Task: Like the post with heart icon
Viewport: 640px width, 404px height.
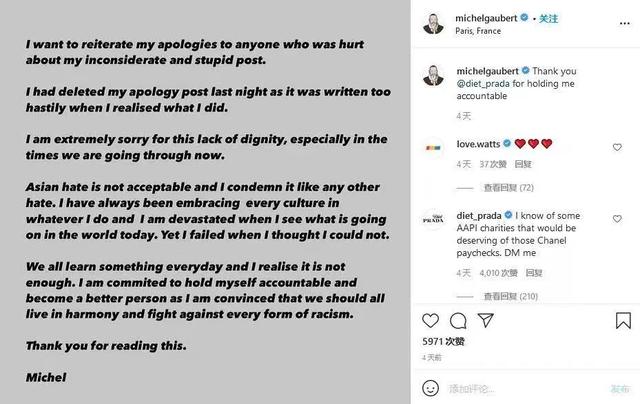Action: pyautogui.click(x=430, y=321)
